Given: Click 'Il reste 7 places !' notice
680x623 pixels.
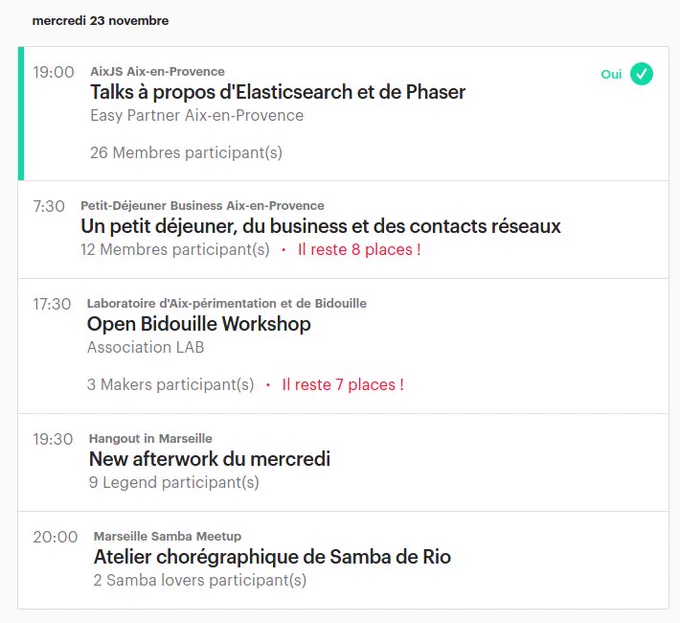Looking at the screenshot, I should point(343,385).
